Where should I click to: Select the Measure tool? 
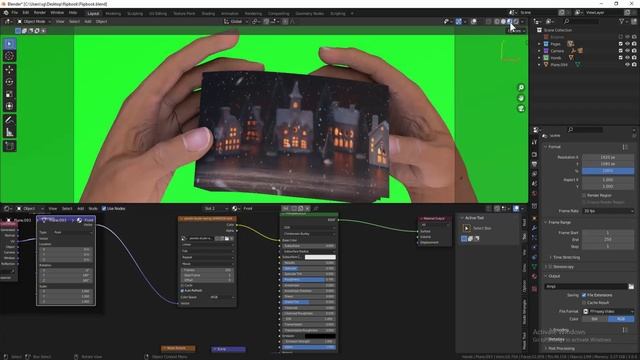click(10, 132)
